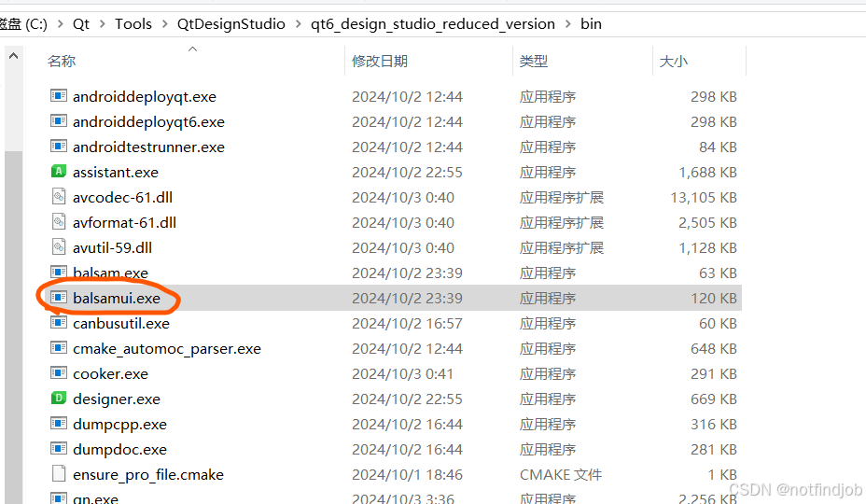Click the avutil-59.dll file icon
The width and height of the screenshot is (866, 504).
click(59, 247)
